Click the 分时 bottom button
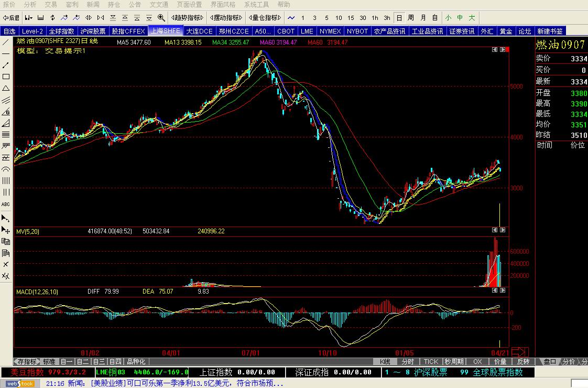The height and width of the screenshot is (388, 588). [x=408, y=361]
